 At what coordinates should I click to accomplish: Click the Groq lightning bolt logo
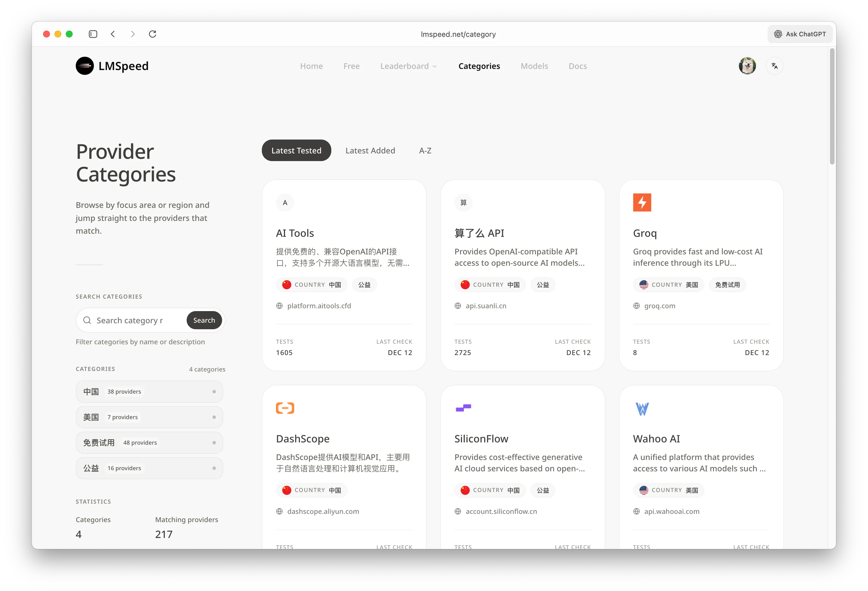click(x=642, y=202)
